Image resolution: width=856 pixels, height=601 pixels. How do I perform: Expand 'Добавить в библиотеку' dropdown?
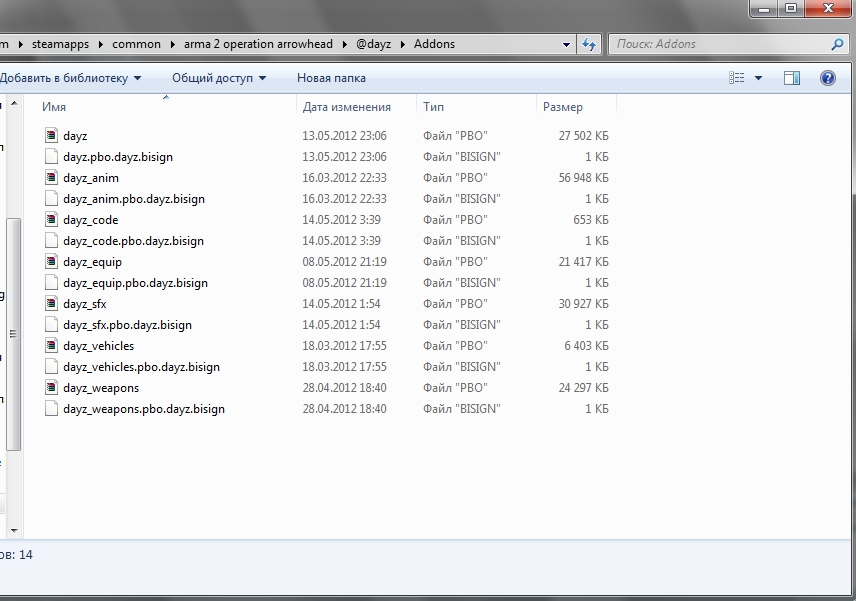pos(138,78)
